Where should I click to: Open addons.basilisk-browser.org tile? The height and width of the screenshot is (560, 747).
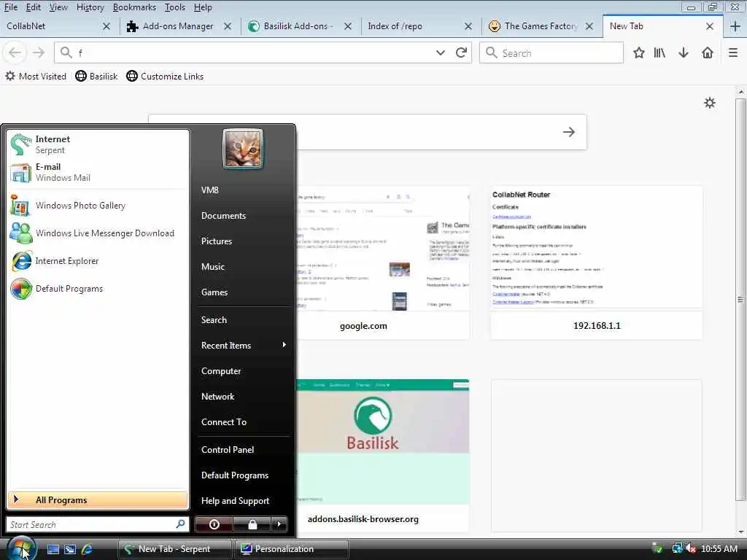383,456
